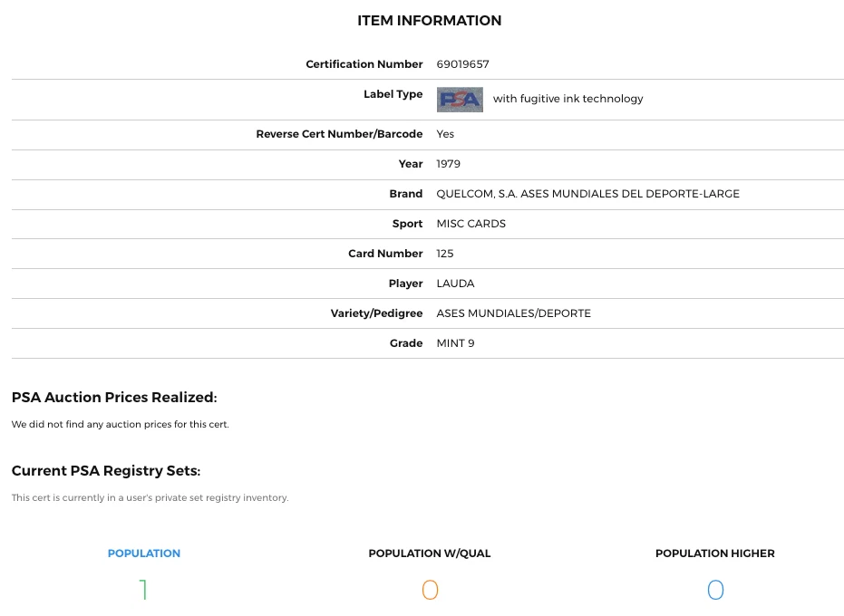Click the certification number 69019657
This screenshot has height=616, width=844.
[x=462, y=64]
